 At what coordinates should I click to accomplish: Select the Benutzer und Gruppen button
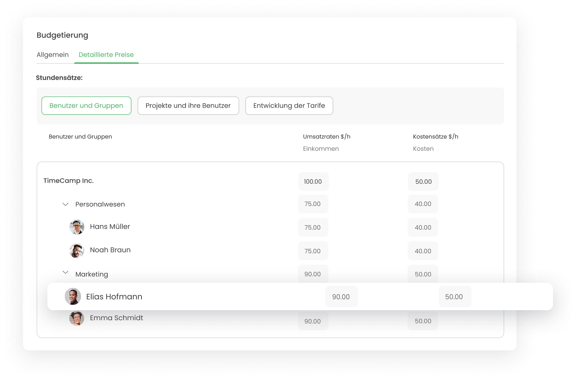[x=86, y=106]
